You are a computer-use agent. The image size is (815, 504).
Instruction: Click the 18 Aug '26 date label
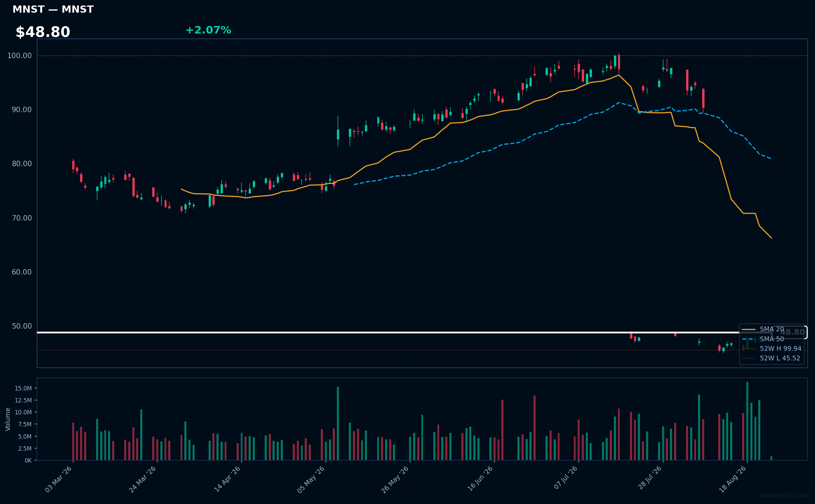tap(732, 479)
